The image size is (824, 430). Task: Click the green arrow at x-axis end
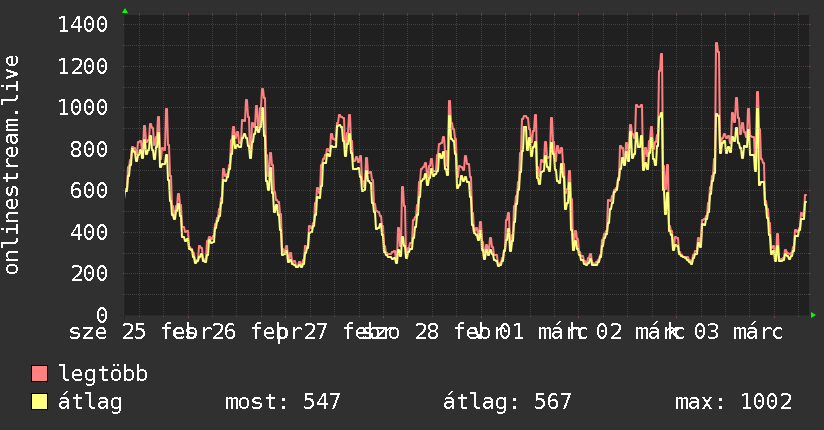pos(813,315)
